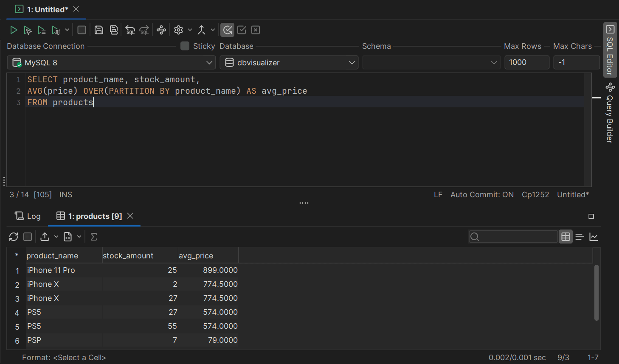
Task: Open the empty Schema dropdown
Action: click(x=430, y=63)
